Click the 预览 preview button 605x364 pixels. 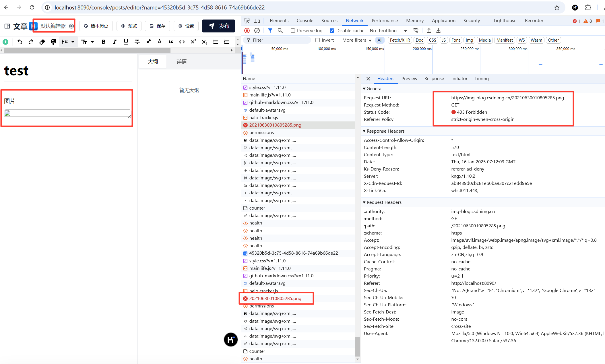click(x=129, y=26)
